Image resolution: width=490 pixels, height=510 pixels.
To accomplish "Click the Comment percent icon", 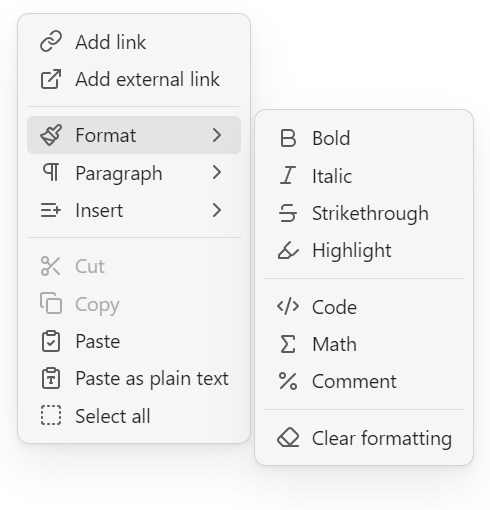I will 288,381.
